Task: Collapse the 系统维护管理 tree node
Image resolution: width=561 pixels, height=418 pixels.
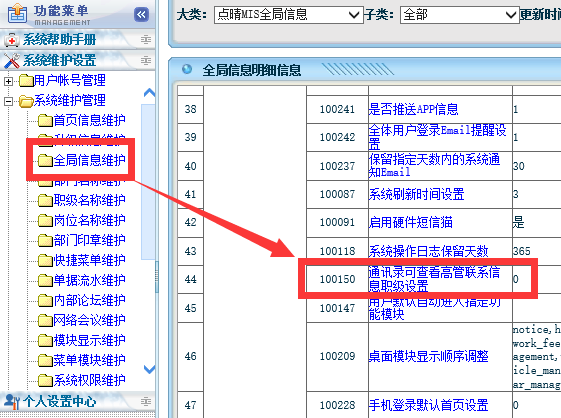Action: [x=8, y=101]
